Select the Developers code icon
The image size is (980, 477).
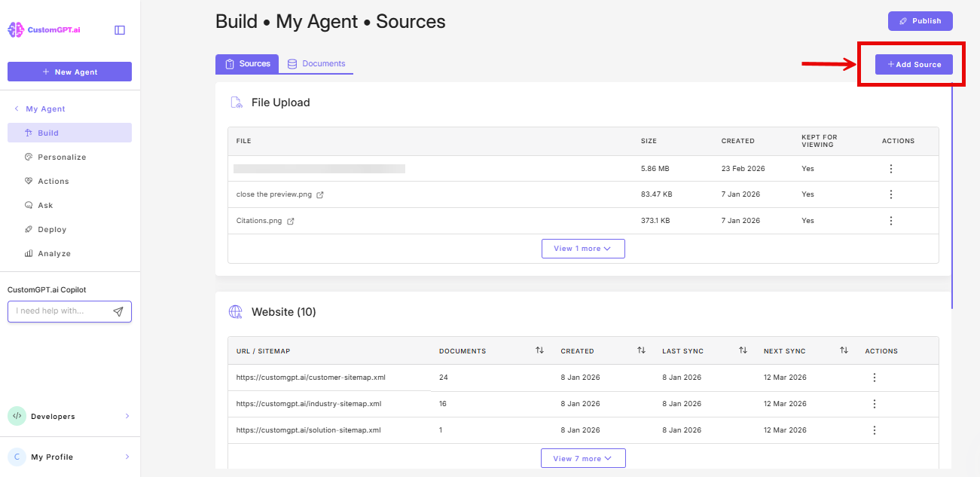16,416
